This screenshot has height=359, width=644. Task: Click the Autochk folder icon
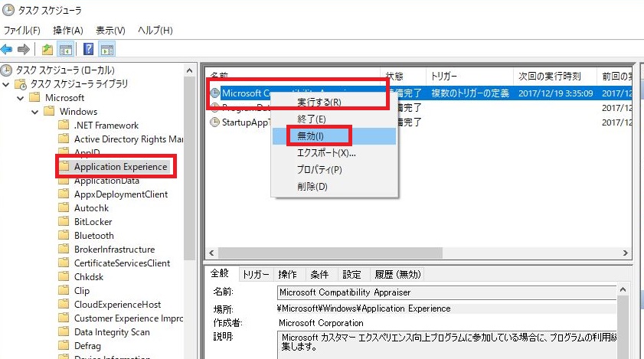pyautogui.click(x=64, y=207)
